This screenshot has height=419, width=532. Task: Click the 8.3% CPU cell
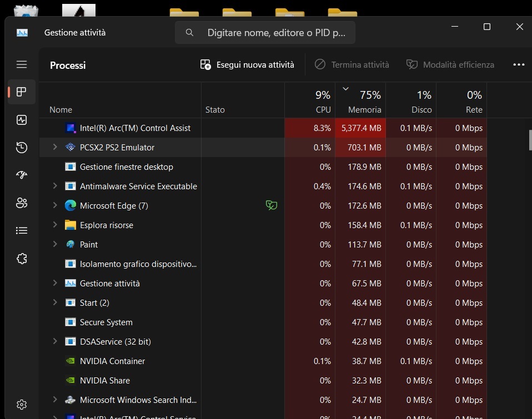tap(310, 128)
